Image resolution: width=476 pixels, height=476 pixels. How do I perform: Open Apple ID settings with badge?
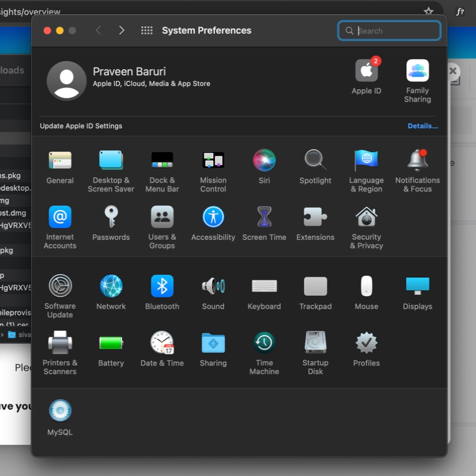[x=366, y=77]
